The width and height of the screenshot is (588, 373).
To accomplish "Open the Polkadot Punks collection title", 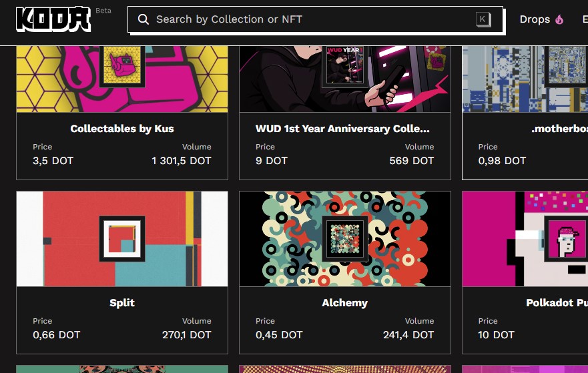I will [557, 303].
